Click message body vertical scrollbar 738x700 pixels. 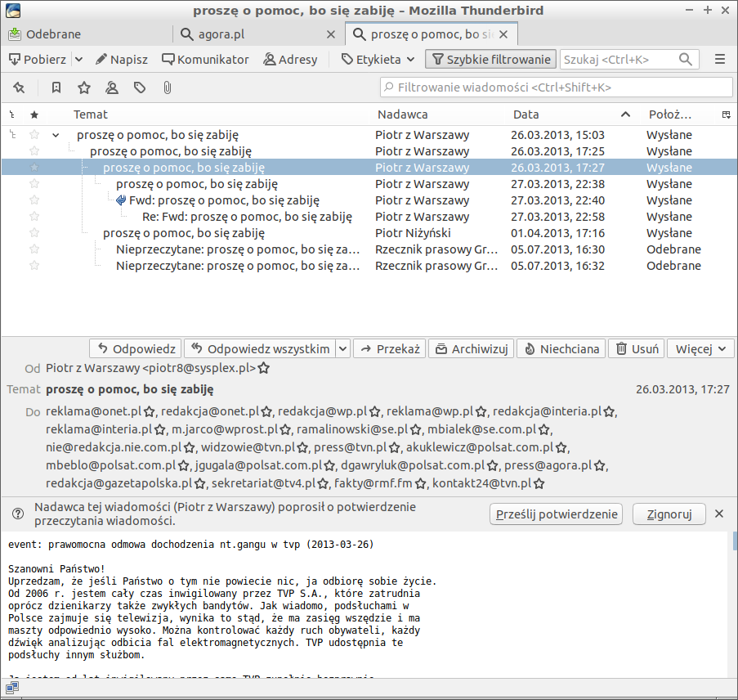pyautogui.click(x=735, y=541)
